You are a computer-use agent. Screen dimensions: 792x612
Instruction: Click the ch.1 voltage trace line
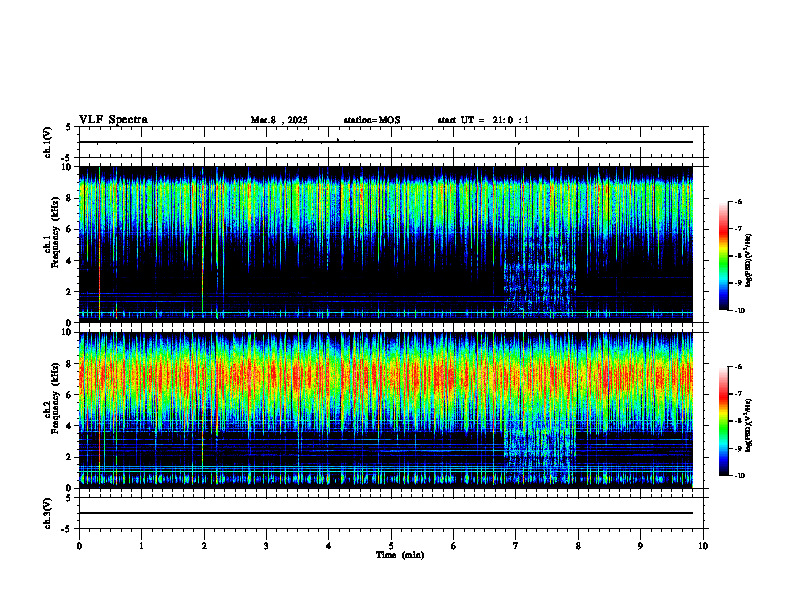[x=386, y=142]
